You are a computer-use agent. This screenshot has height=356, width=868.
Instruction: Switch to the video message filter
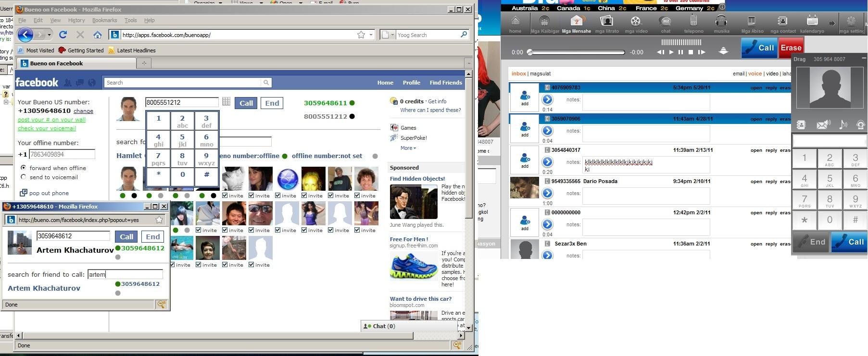772,74
